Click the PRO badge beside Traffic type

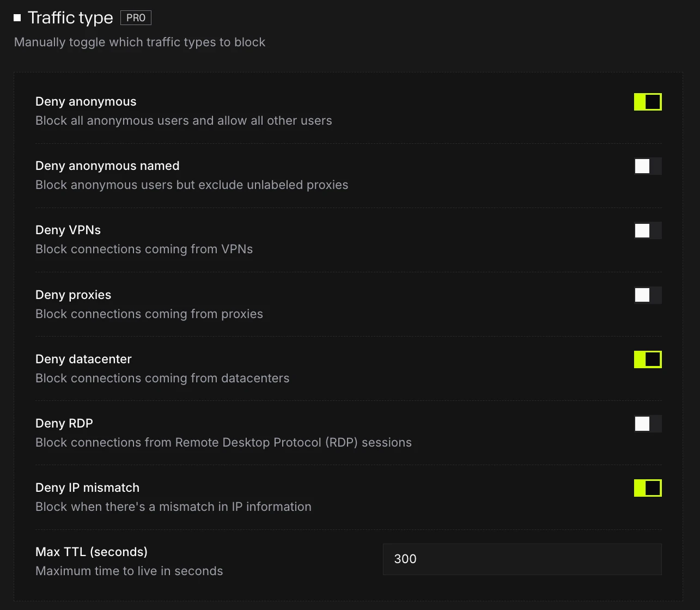(136, 17)
